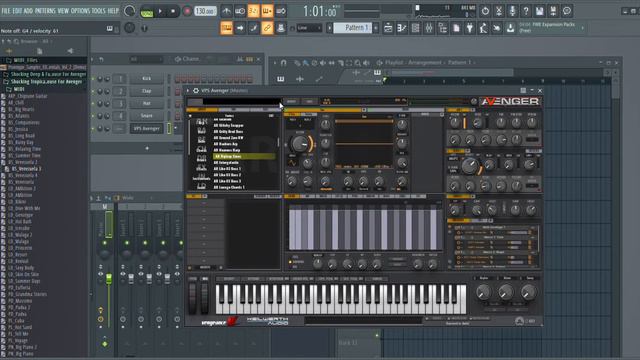Open the project picker document icon

(x=456, y=28)
